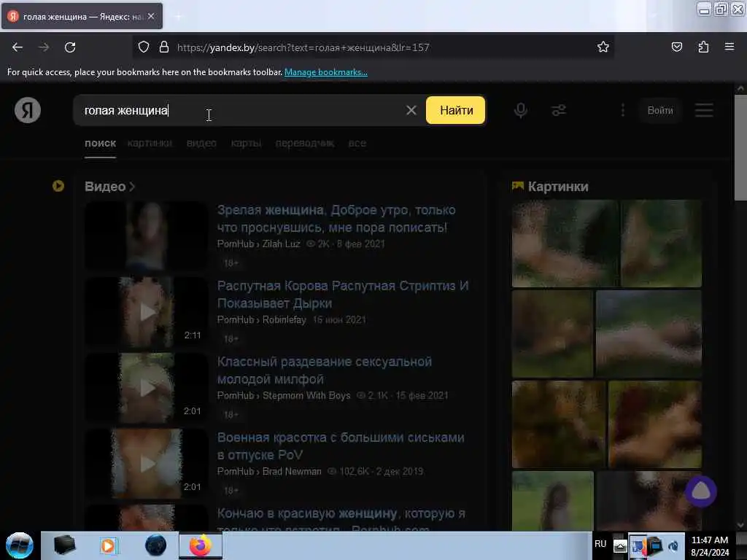Click the yellow play icon beside Видео

[x=58, y=186]
